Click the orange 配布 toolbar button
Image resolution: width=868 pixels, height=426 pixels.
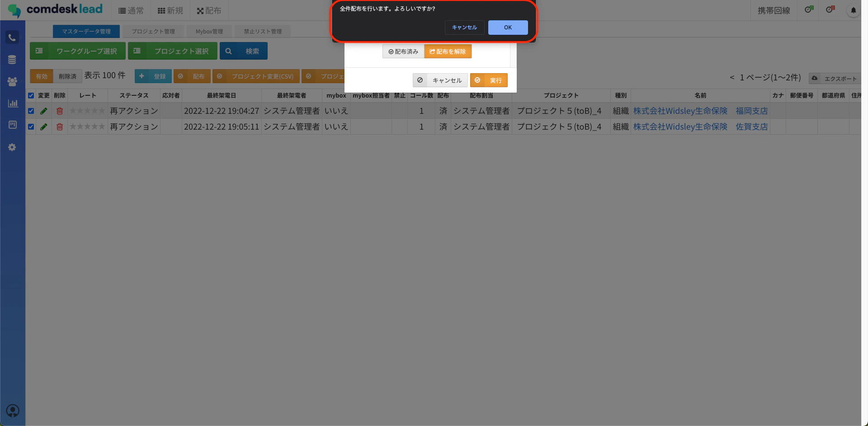click(192, 76)
